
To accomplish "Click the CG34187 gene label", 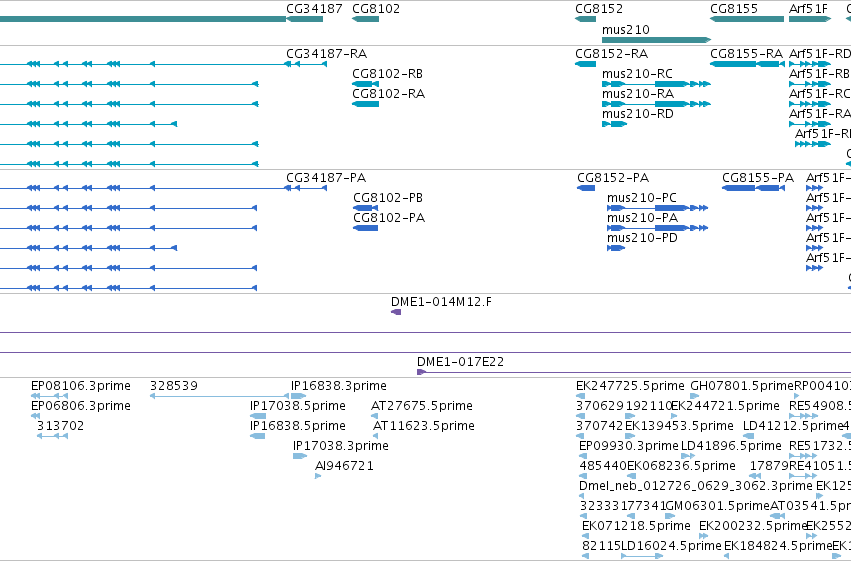I will [x=314, y=9].
